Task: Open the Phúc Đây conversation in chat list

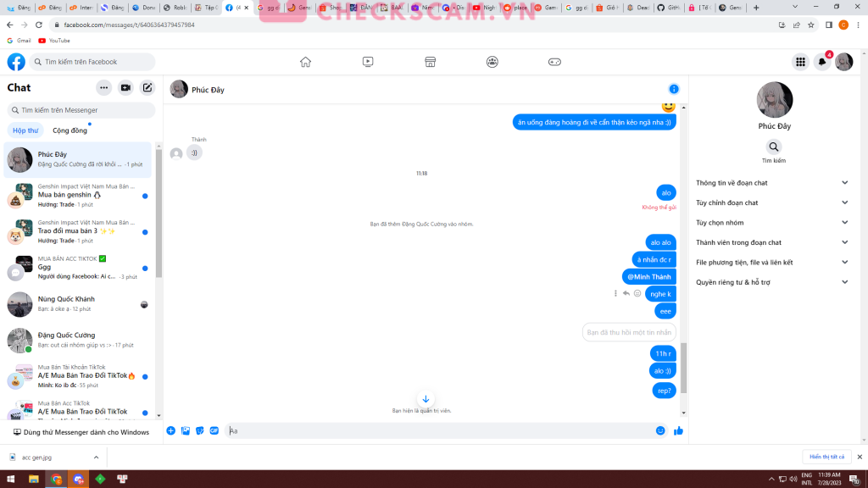Action: click(77, 159)
